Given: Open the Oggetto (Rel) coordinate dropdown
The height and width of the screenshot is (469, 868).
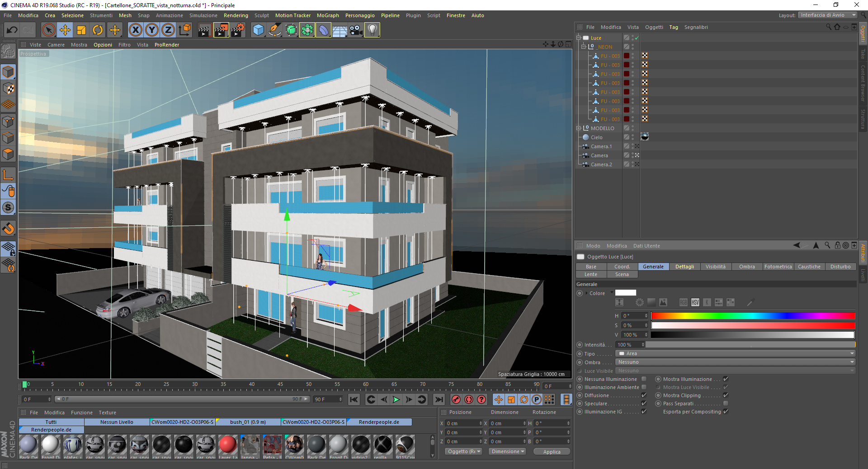Looking at the screenshot, I should click(464, 452).
